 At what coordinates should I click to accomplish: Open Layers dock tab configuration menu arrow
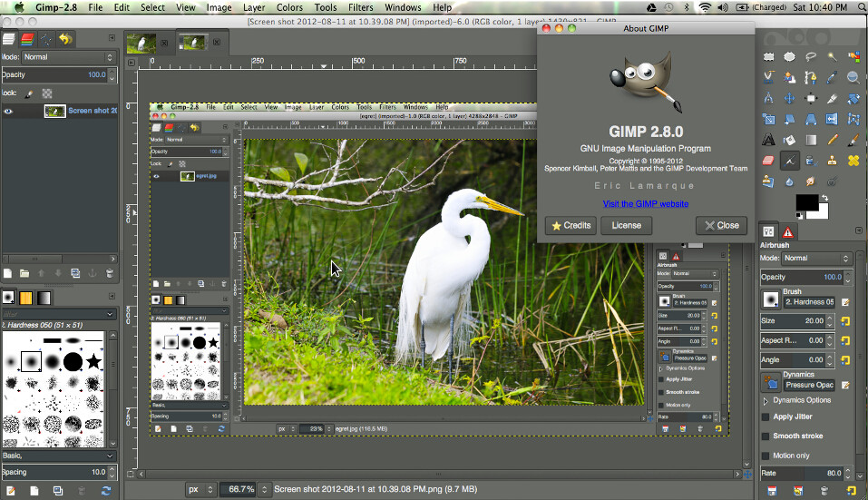[x=112, y=38]
